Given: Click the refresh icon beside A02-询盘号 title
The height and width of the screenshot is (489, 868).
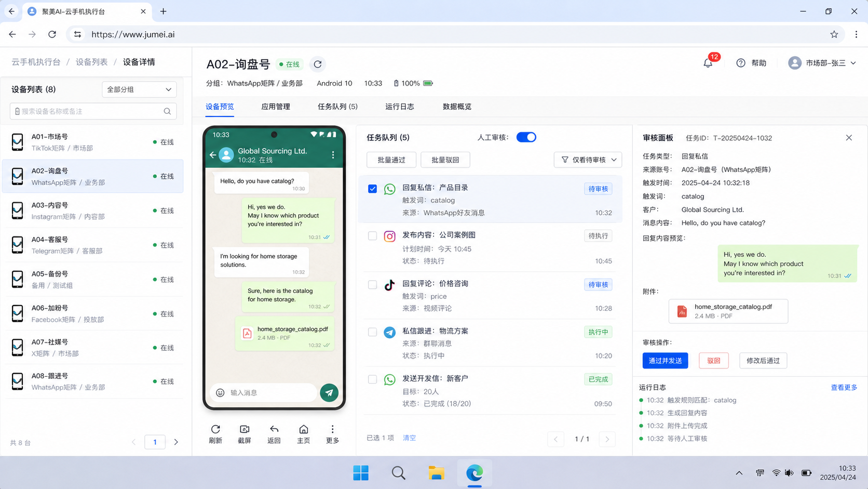Looking at the screenshot, I should coord(318,64).
